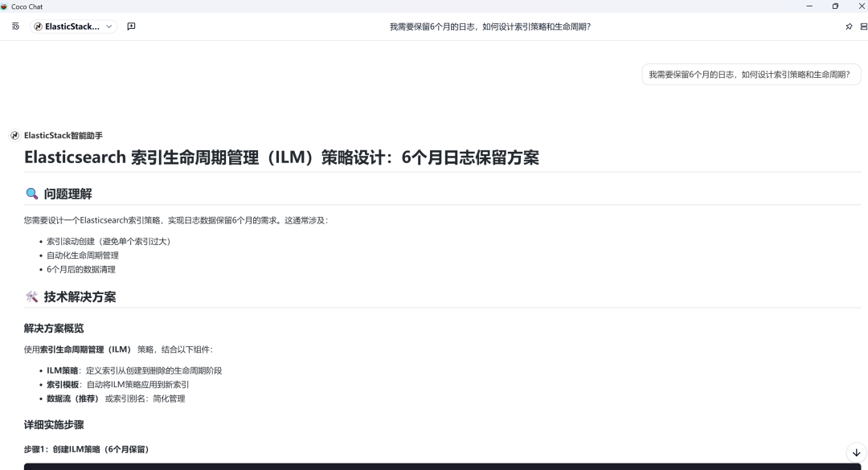Click the dark code block at the bottom
The image size is (868, 470).
(434, 466)
